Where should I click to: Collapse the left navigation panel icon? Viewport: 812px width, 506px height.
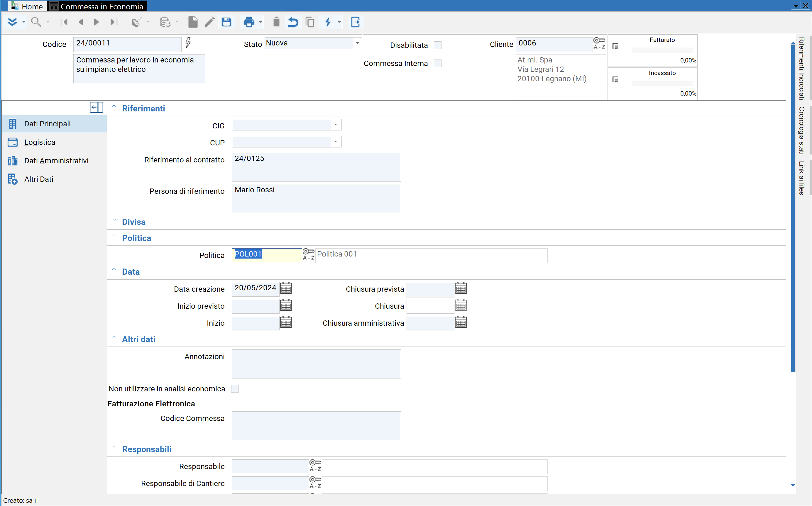pos(97,107)
